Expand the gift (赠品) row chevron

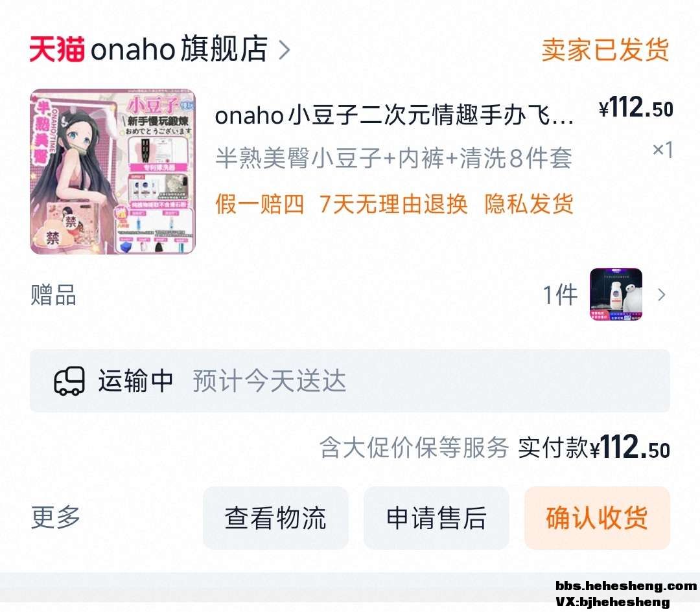[662, 295]
